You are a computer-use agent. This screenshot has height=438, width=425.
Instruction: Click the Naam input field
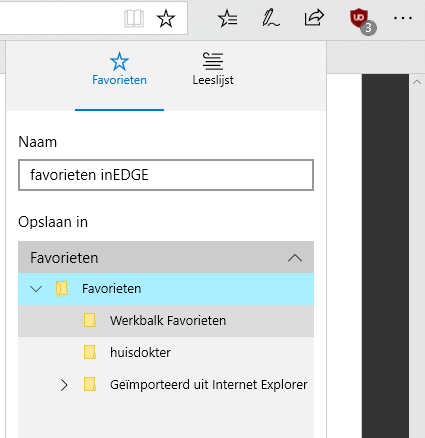(x=166, y=175)
